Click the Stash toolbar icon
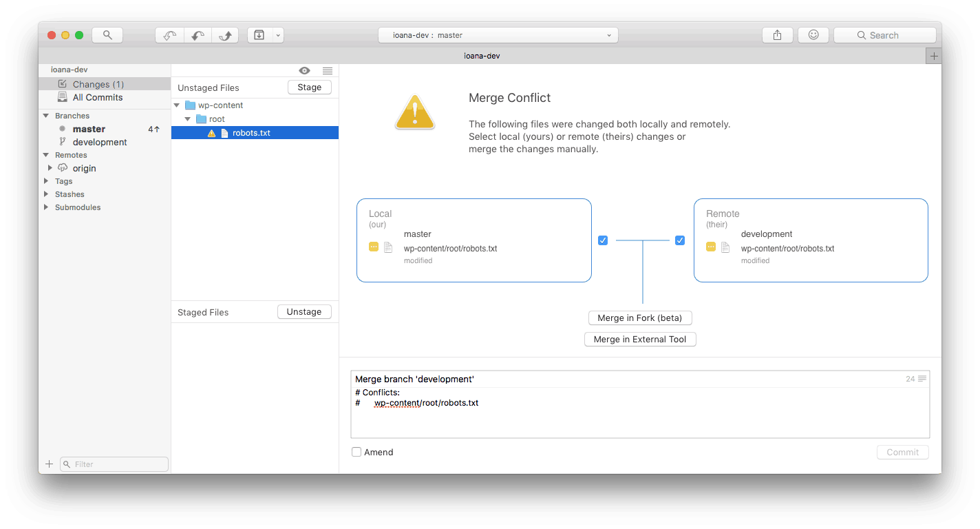The image size is (980, 529). 259,35
